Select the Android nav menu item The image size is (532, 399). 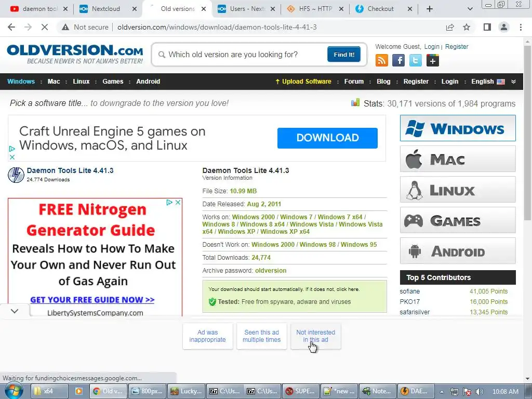[x=148, y=82]
